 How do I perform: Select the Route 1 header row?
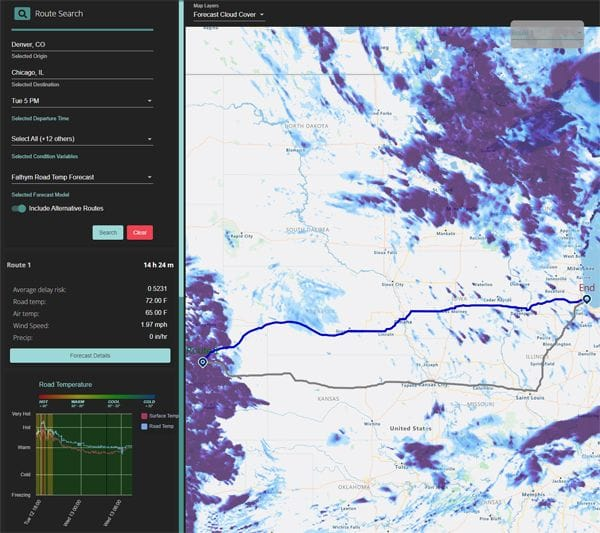click(x=90, y=265)
